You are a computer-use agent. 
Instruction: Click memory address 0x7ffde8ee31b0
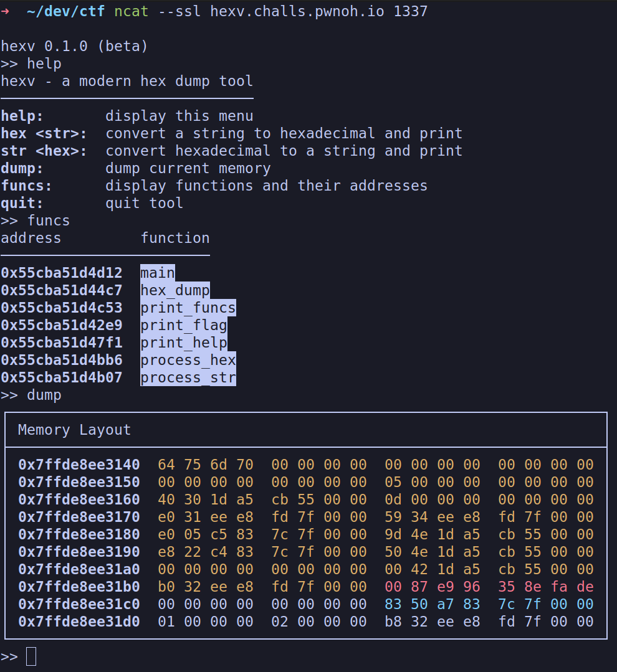[x=79, y=587]
